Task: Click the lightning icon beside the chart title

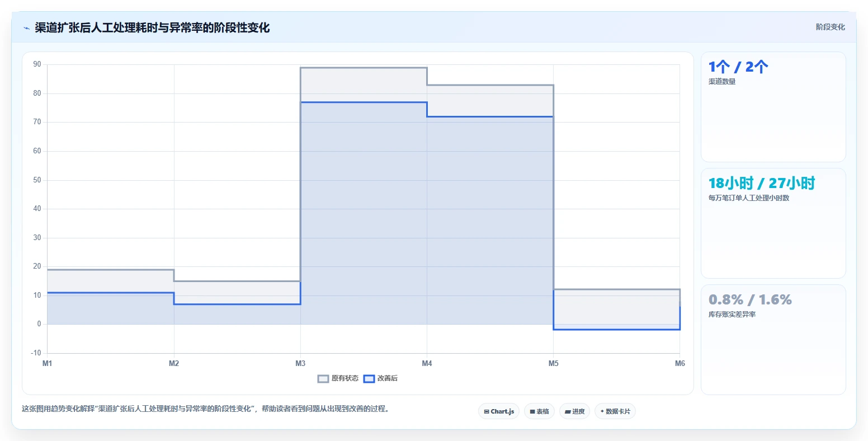Action: click(26, 28)
